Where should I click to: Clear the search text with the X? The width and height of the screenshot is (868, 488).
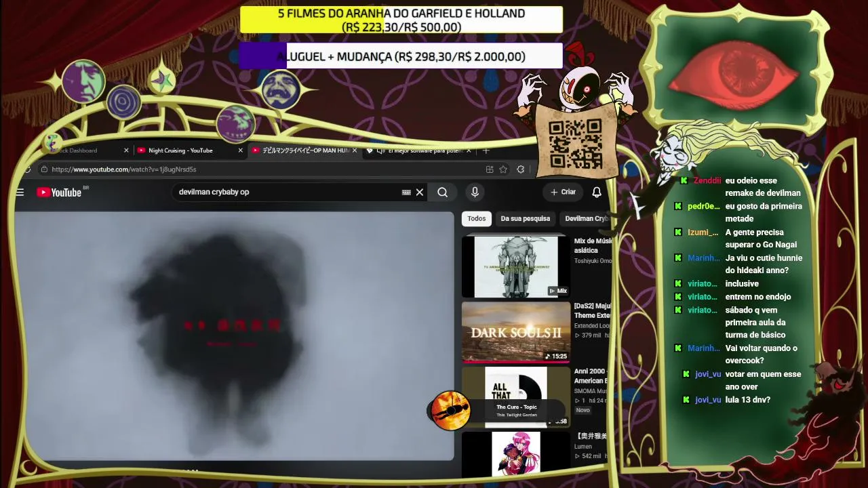420,192
